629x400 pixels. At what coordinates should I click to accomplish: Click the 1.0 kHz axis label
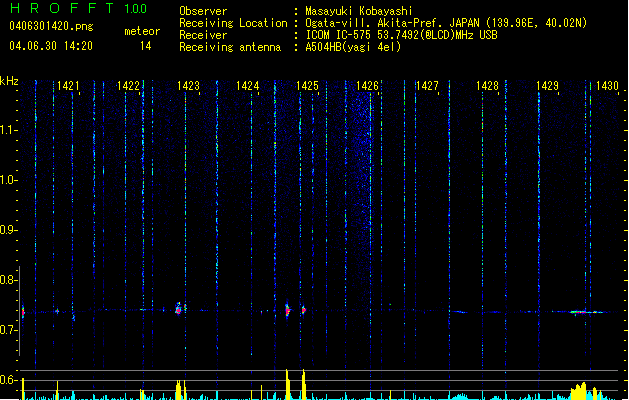8,180
